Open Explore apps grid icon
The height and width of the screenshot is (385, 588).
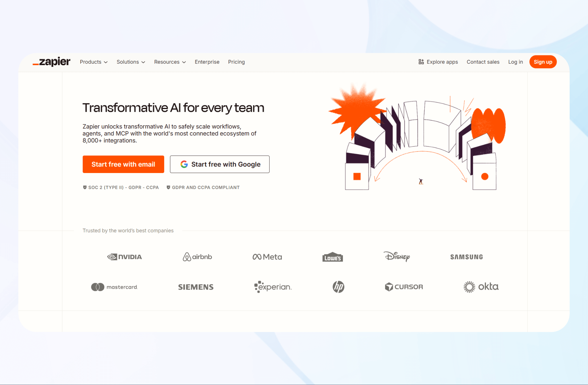click(x=421, y=62)
